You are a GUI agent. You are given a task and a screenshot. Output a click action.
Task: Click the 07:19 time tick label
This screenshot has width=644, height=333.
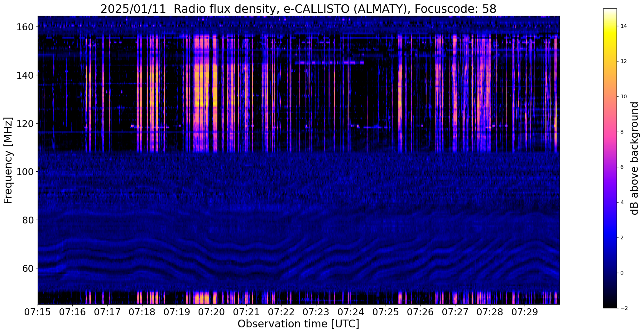(x=177, y=312)
